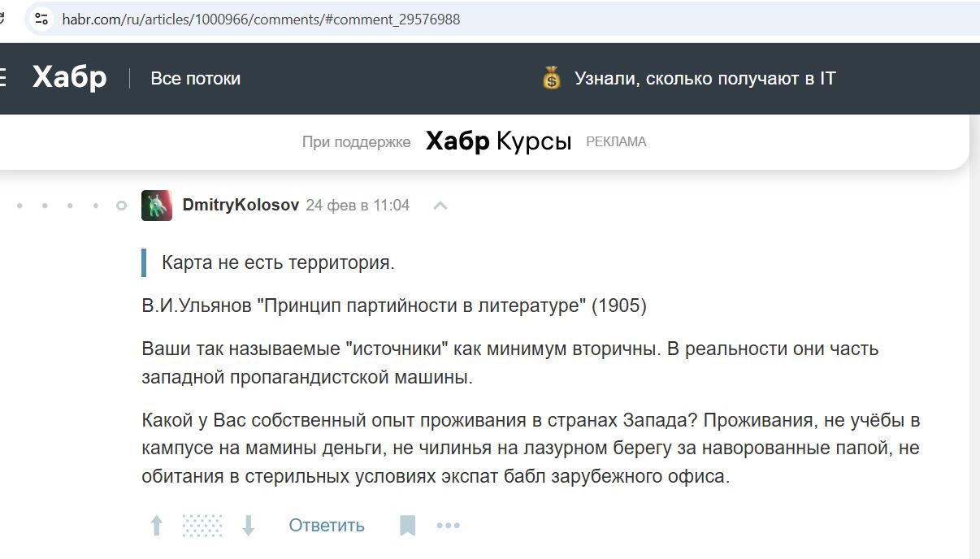Screen dimensions: 980x559
Task: Click the site information icon in address bar
Action: coord(41,19)
